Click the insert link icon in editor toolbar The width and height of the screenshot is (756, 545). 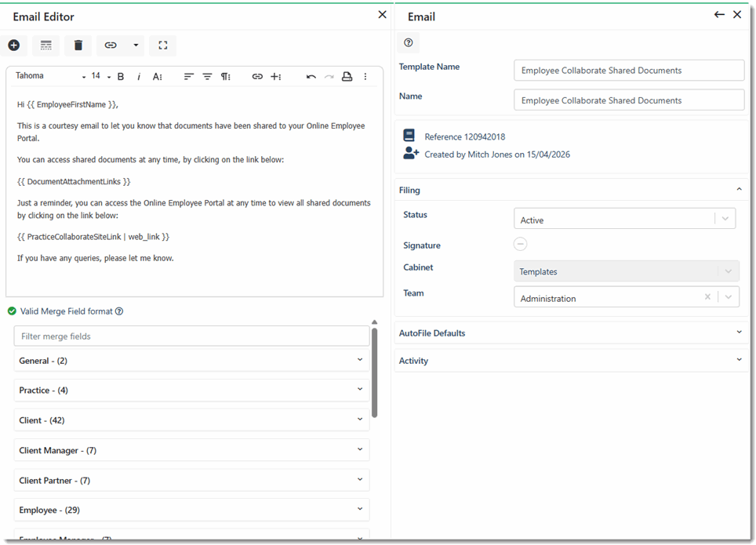click(x=257, y=77)
